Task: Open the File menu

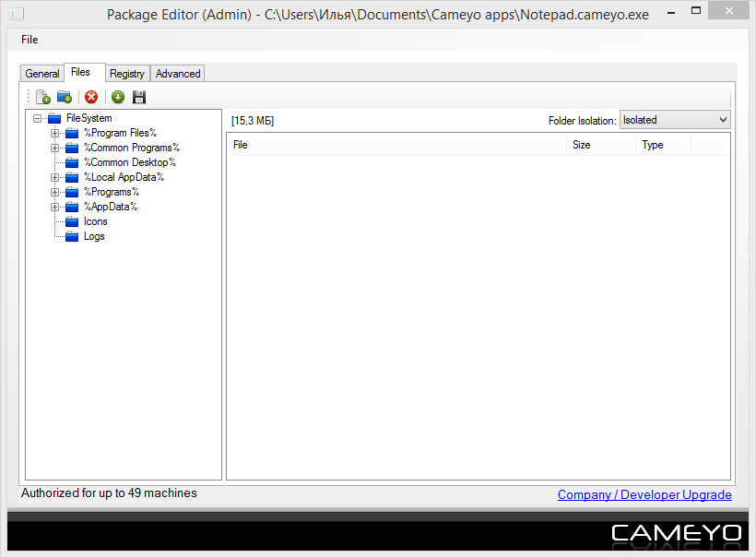Action: 30,40
